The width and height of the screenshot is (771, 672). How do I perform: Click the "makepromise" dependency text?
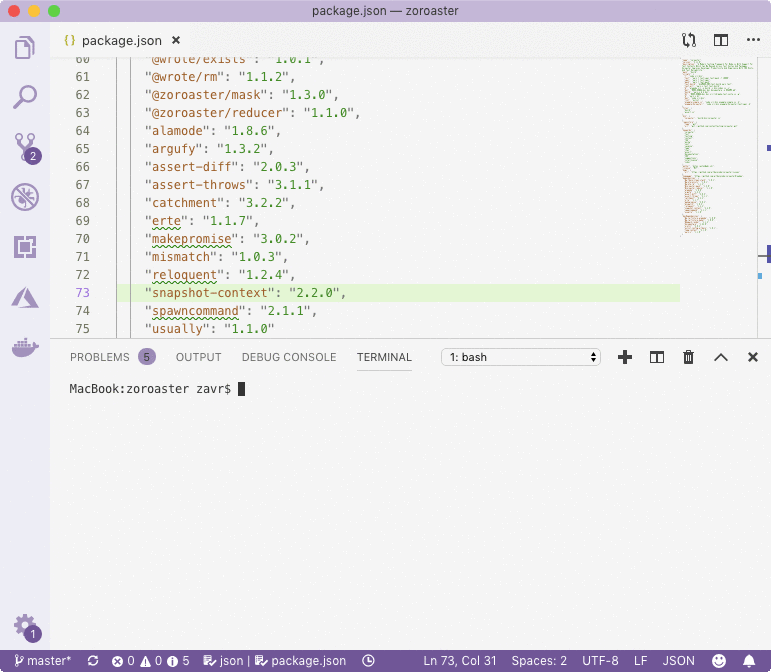click(191, 239)
